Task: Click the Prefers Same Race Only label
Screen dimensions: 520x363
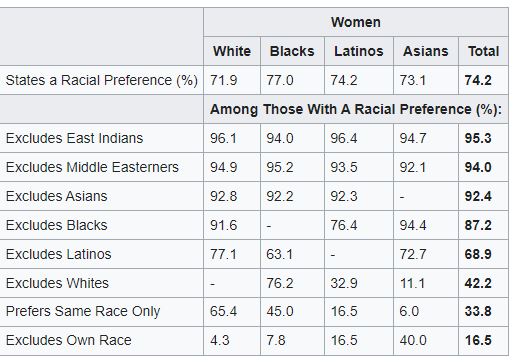Action: (x=83, y=312)
